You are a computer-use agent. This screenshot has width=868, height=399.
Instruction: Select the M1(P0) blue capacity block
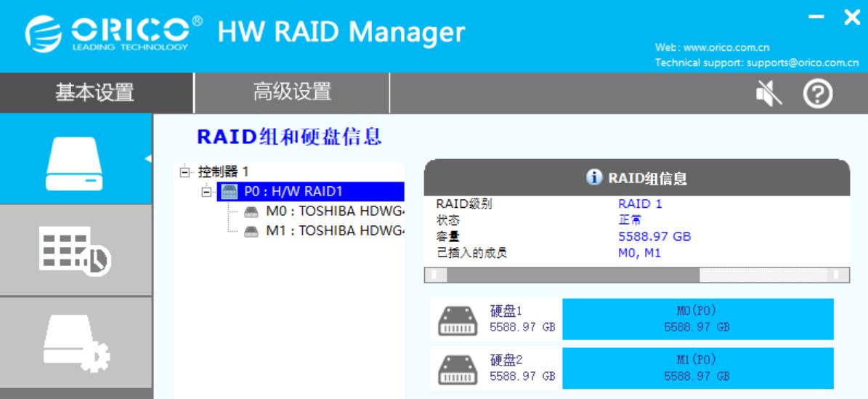[x=697, y=368]
